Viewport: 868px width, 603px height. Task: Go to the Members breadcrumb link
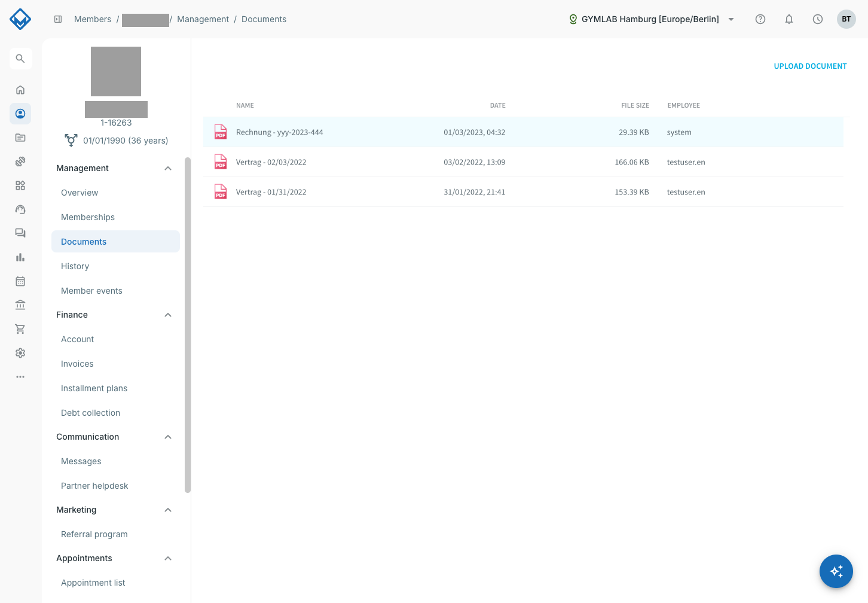[93, 19]
